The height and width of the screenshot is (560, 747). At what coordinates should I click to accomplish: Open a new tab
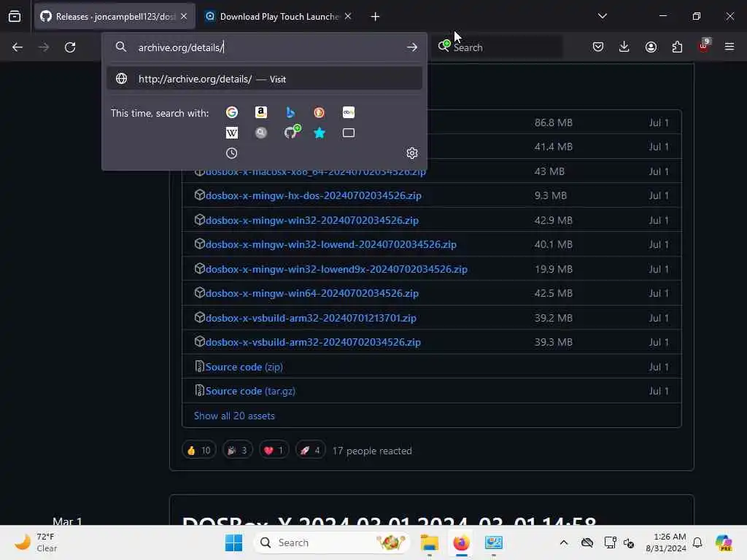(x=375, y=17)
